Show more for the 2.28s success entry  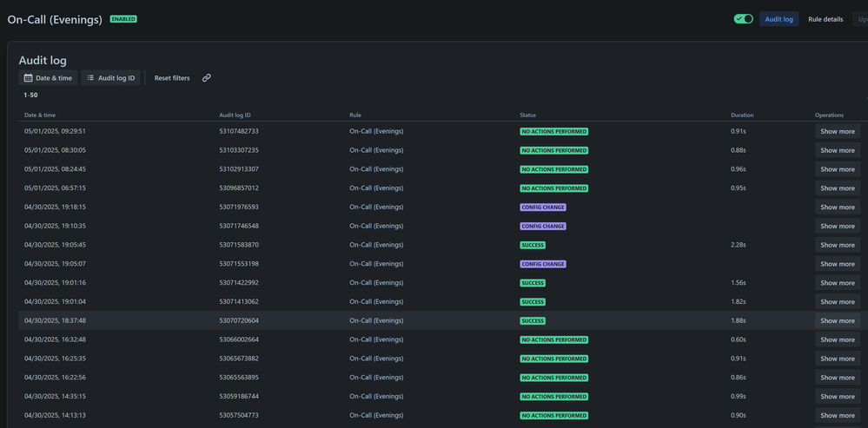pos(837,245)
